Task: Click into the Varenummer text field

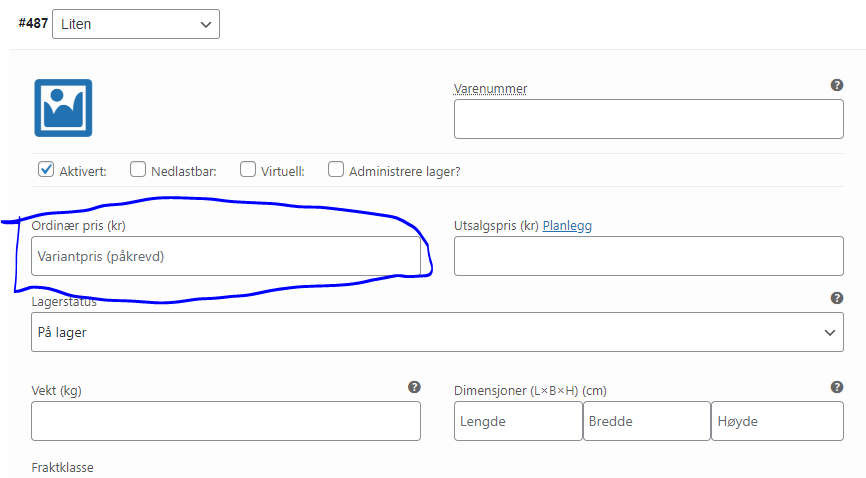Action: 648,119
